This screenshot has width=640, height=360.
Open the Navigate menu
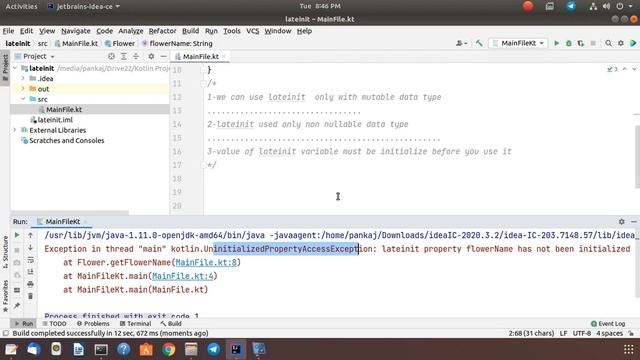coord(76,31)
